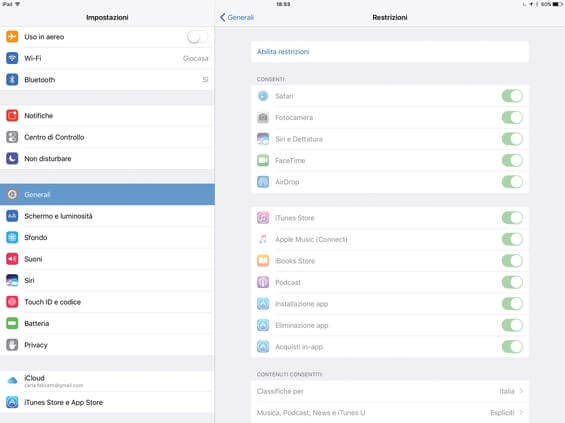Viewport: 565px width, 423px height.
Task: Tap the Centro di Controllo icon
Action: [x=12, y=137]
